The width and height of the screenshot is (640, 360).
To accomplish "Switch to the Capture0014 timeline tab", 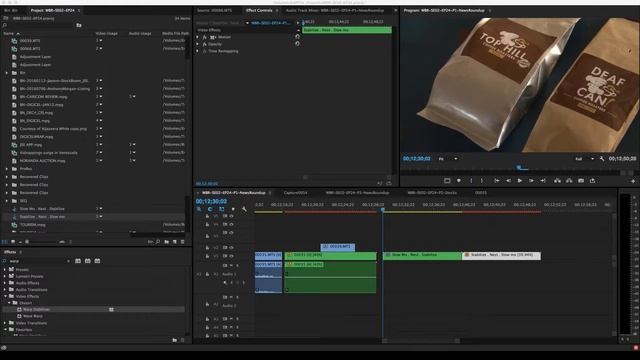I will [296, 193].
